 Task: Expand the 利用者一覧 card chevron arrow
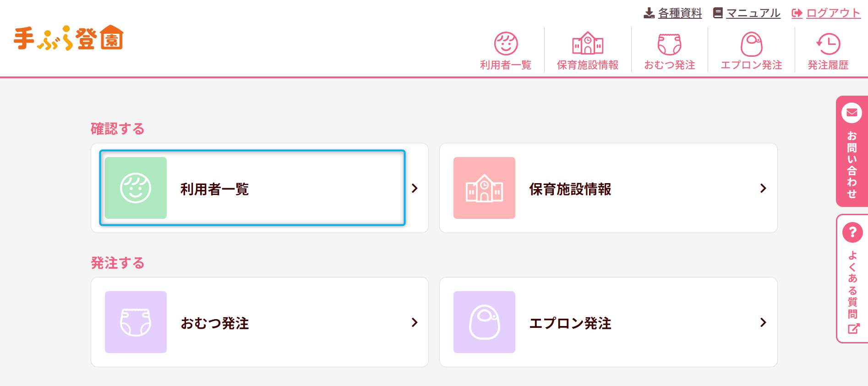(415, 188)
